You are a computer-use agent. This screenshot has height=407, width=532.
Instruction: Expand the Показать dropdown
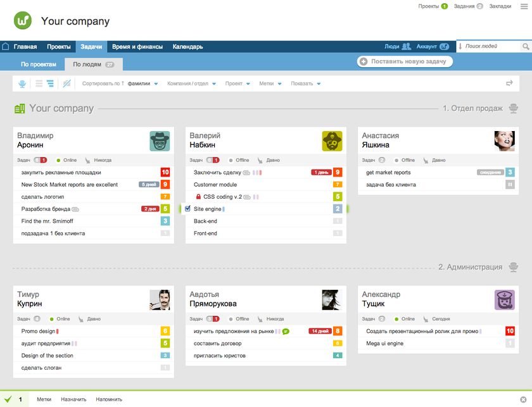(x=305, y=84)
